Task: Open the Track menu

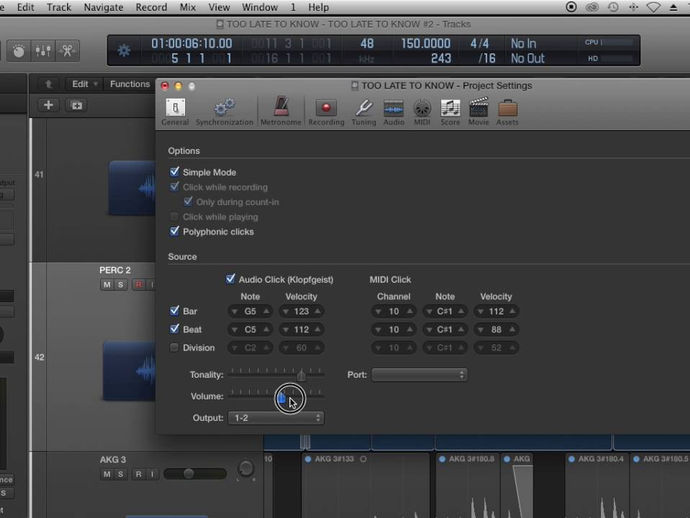Action: (x=59, y=7)
